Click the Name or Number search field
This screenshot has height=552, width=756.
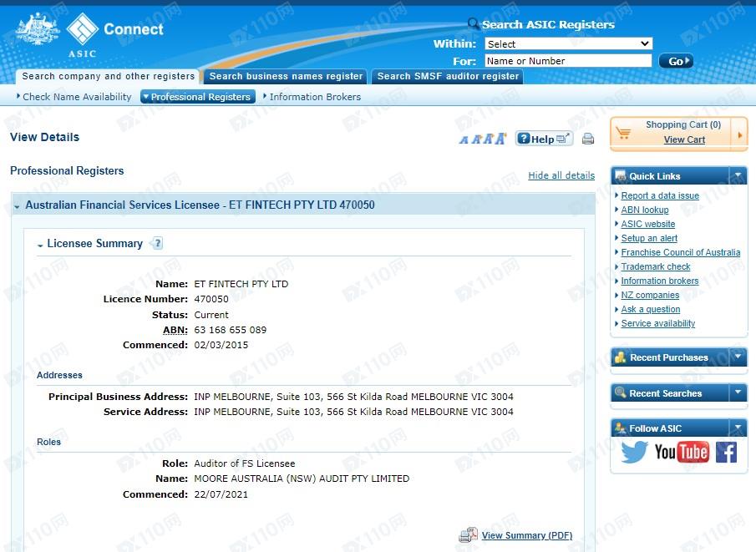pyautogui.click(x=568, y=61)
